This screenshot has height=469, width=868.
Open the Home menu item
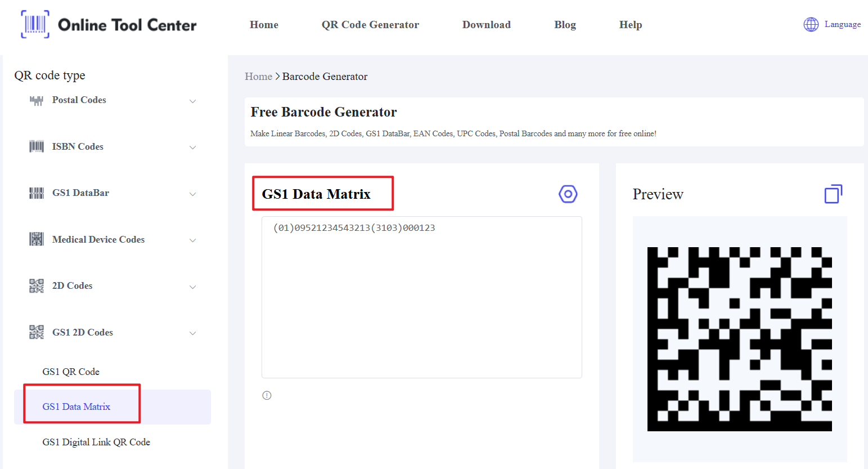pos(264,25)
